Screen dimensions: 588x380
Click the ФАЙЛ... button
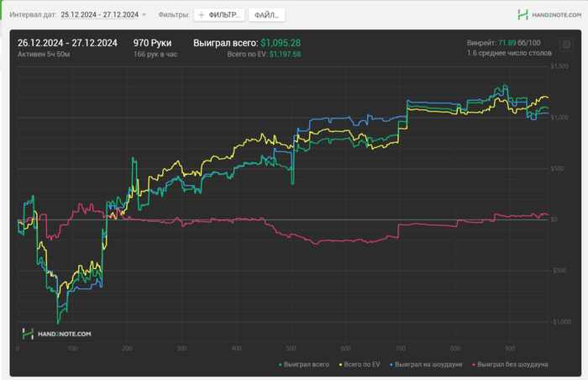click(266, 15)
